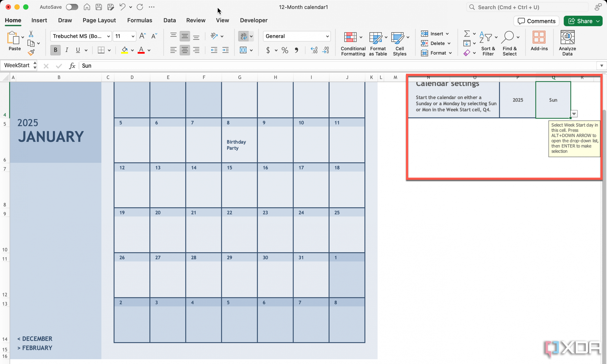Click the < DECEMBER navigation link
This screenshot has height=364, width=607.
(x=34, y=339)
